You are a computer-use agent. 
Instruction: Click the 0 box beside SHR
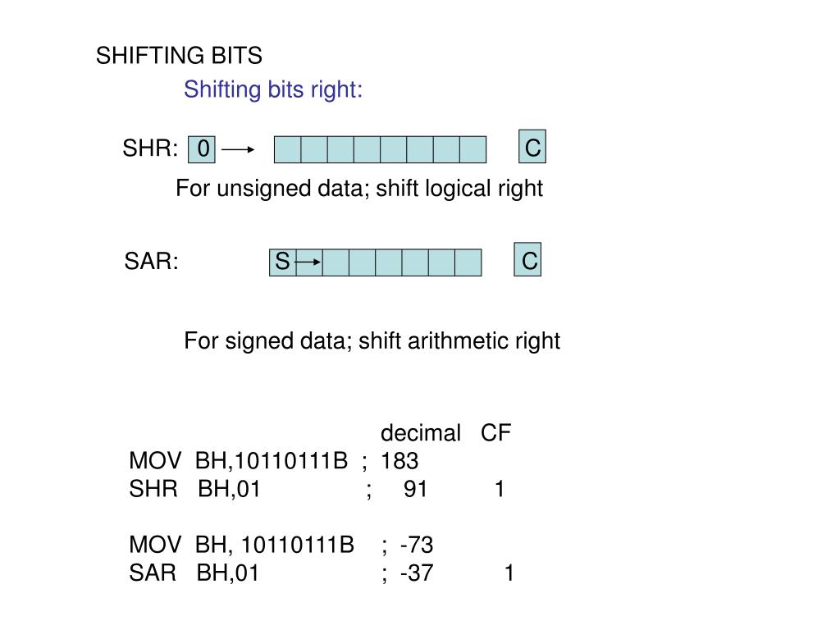(202, 149)
